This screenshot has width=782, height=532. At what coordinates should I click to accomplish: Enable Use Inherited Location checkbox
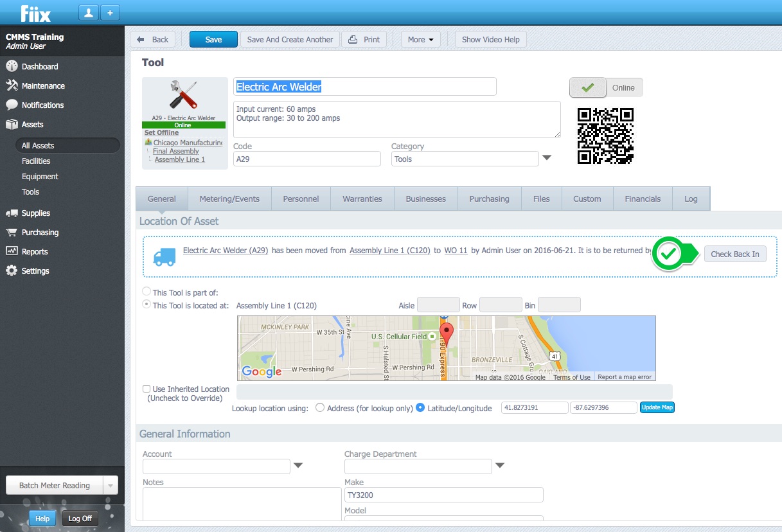[147, 389]
